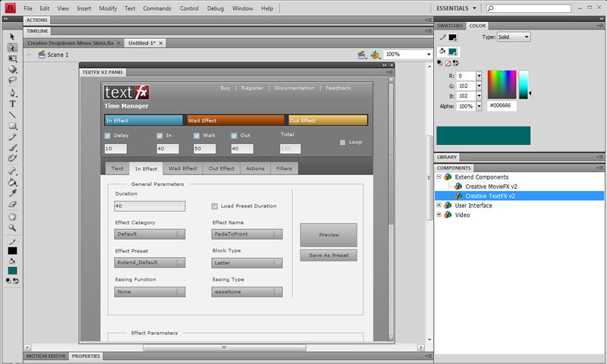Select the Brush tool

(x=12, y=147)
